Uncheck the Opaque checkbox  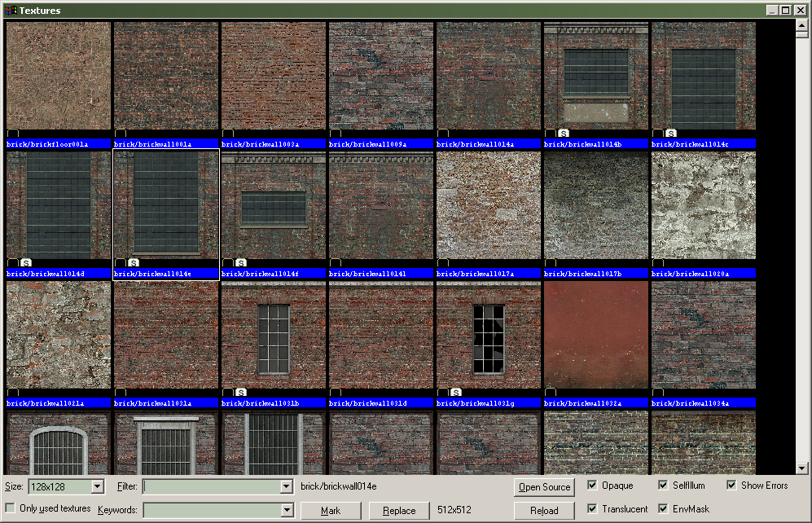click(x=592, y=486)
